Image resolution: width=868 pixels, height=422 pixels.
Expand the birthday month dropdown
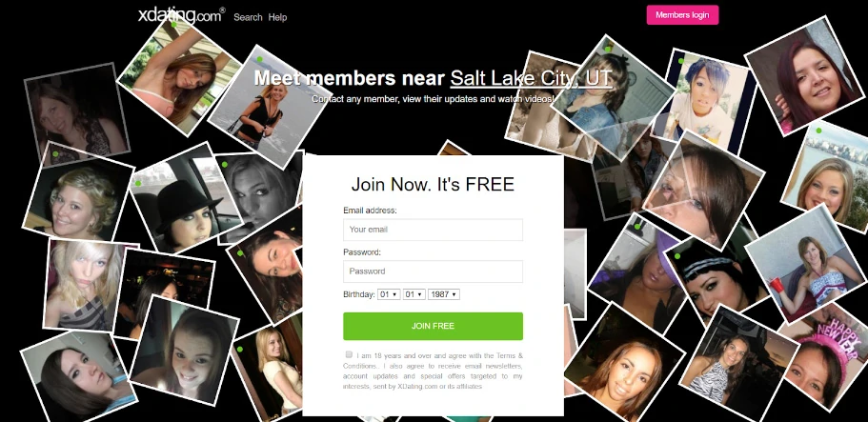tap(389, 294)
